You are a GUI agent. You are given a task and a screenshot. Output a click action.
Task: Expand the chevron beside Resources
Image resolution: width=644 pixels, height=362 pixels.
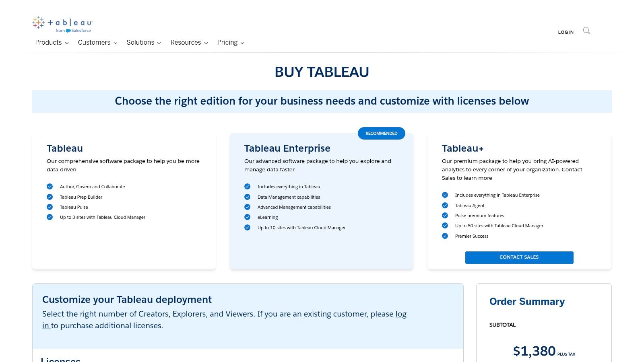click(206, 43)
